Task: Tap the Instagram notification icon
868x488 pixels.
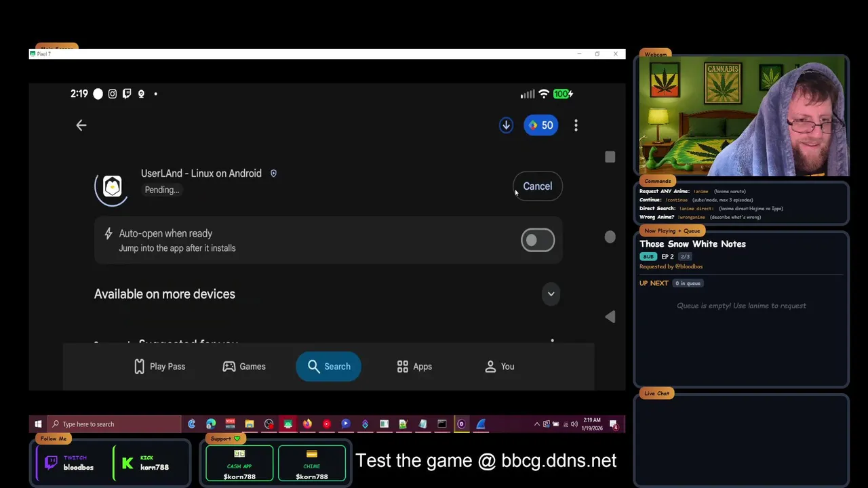Action: [x=112, y=94]
